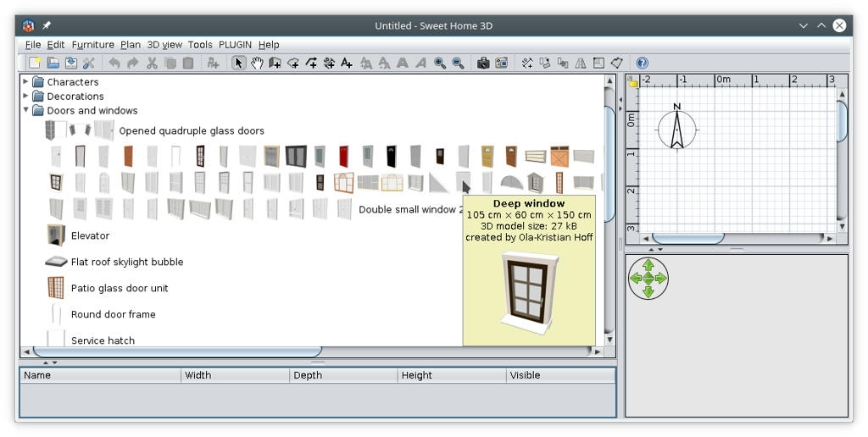Open the Help menu
Viewport: 868px width, 437px height.
tap(269, 45)
